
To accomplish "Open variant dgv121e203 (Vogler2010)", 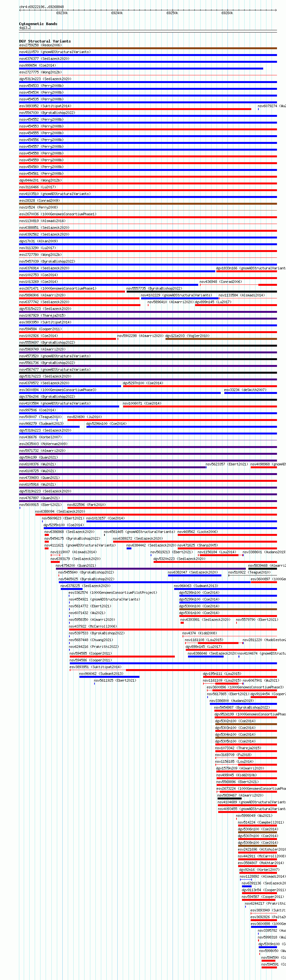I will (x=187, y=336).
